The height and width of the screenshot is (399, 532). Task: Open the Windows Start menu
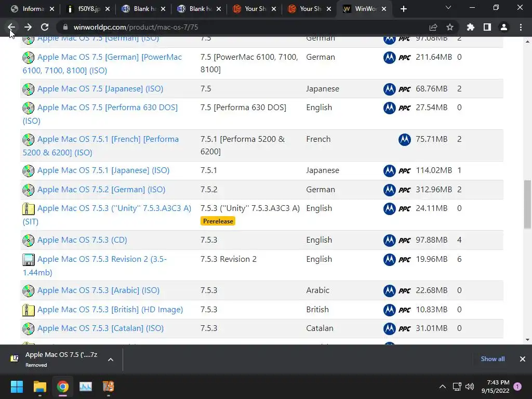point(17,387)
